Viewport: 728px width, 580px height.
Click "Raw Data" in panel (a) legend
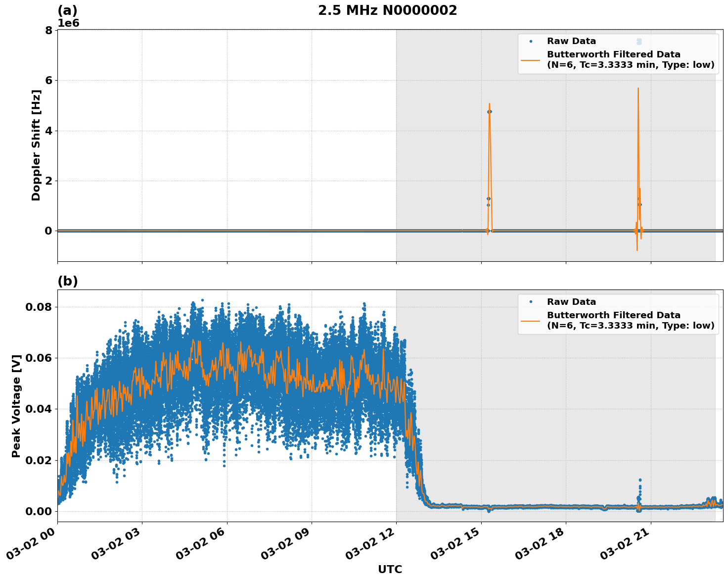click(x=571, y=42)
